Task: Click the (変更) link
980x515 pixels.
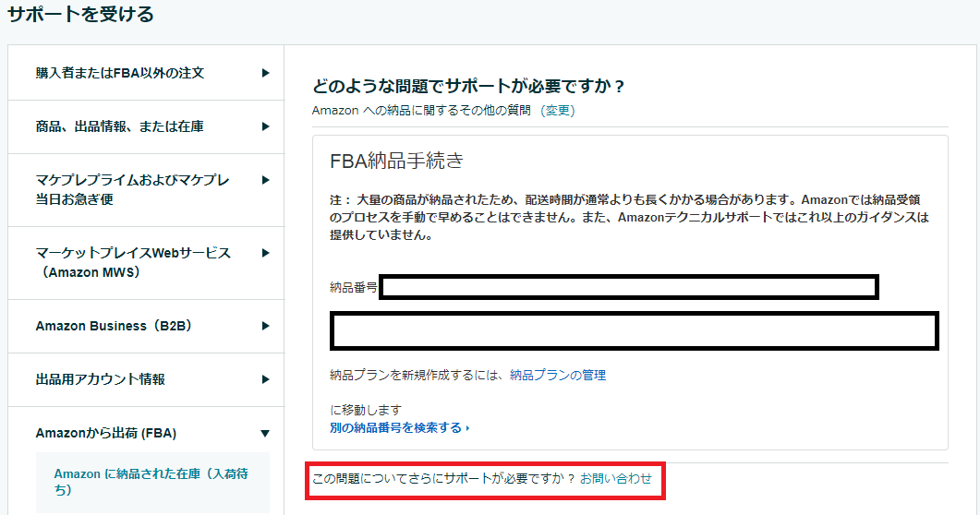Action: (x=558, y=111)
